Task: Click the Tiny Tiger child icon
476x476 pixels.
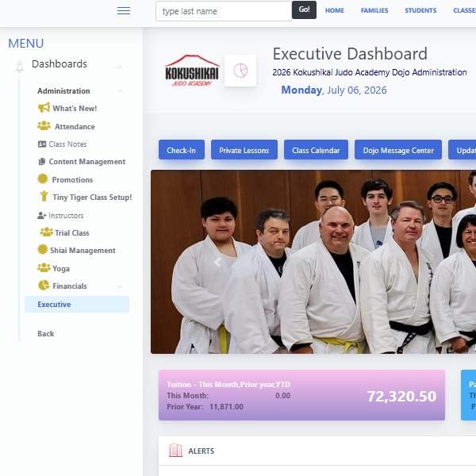Action: point(44,196)
